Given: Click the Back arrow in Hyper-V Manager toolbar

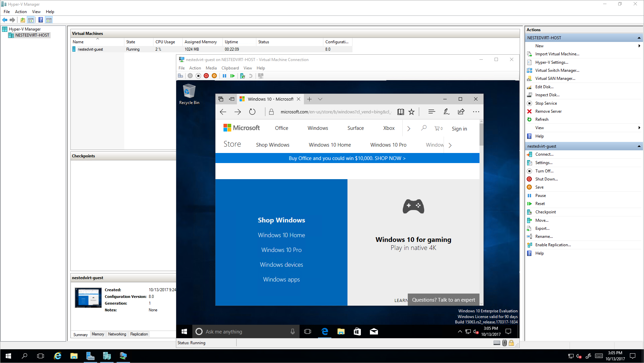Looking at the screenshot, I should [x=5, y=20].
